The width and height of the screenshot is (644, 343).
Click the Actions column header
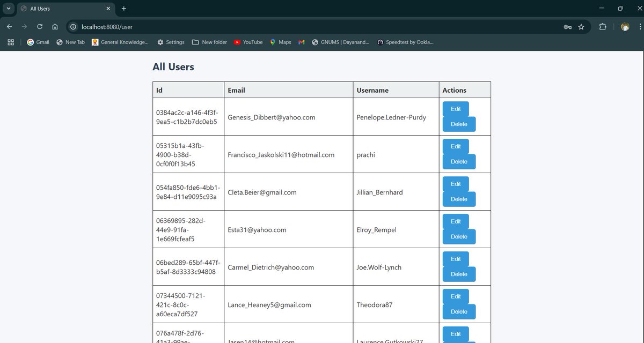[x=465, y=90]
